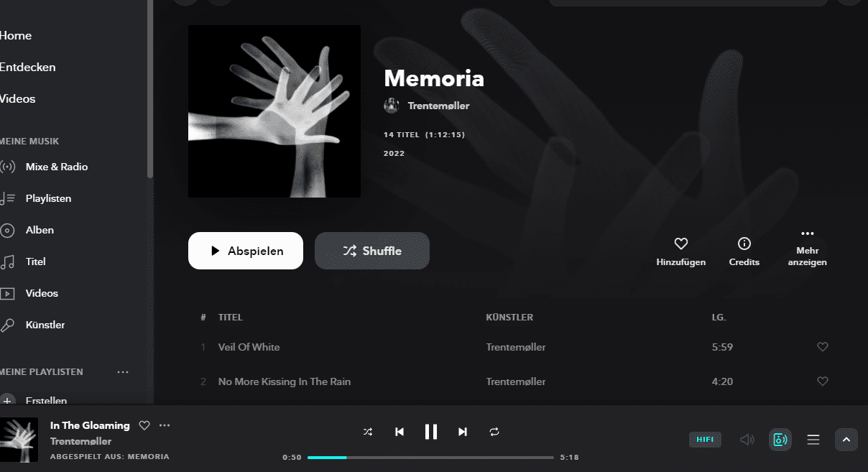Toggle repeat mode in player bar
The width and height of the screenshot is (868, 472).
click(494, 432)
